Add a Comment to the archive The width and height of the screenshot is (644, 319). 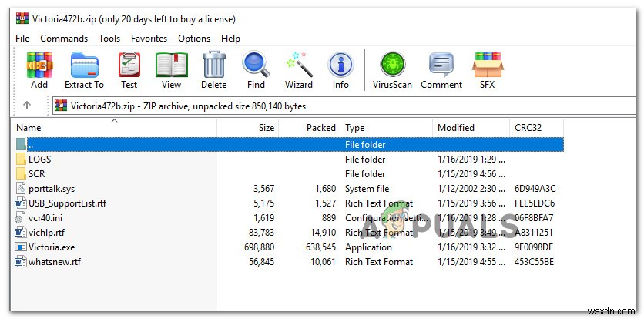coord(441,69)
